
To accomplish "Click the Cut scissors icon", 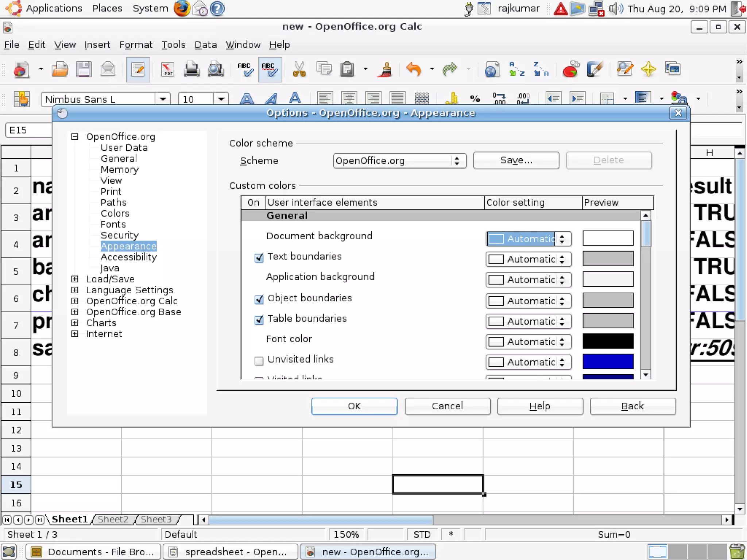I will (299, 69).
